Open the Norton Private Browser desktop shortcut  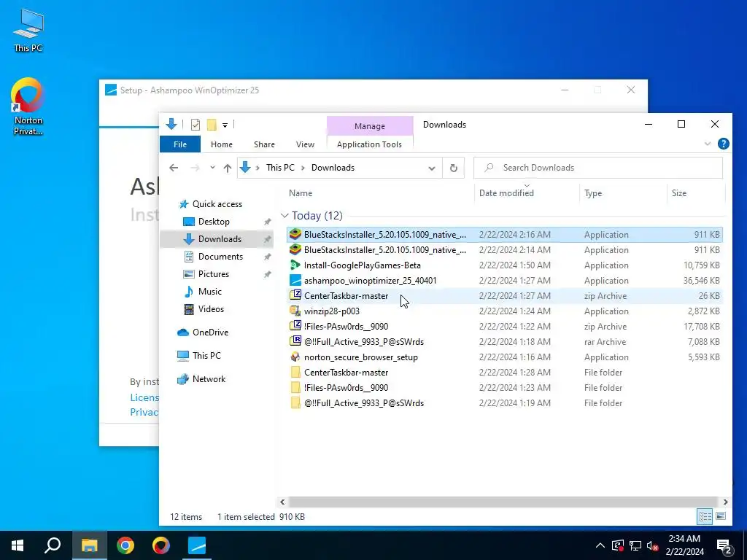coord(28,106)
